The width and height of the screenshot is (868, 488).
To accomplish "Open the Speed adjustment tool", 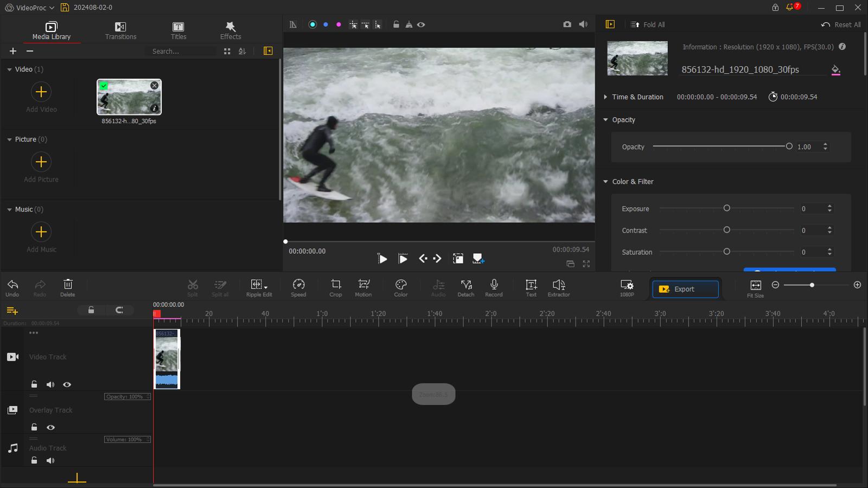I will point(298,286).
